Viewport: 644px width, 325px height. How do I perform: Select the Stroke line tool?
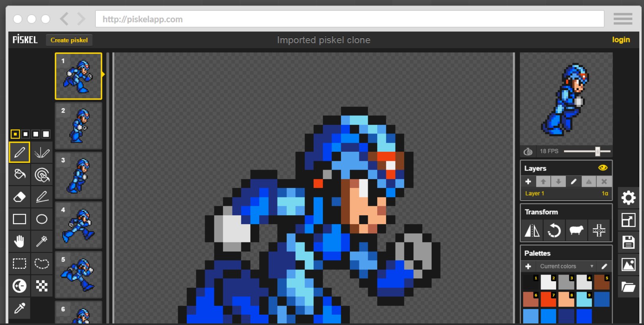point(42,197)
